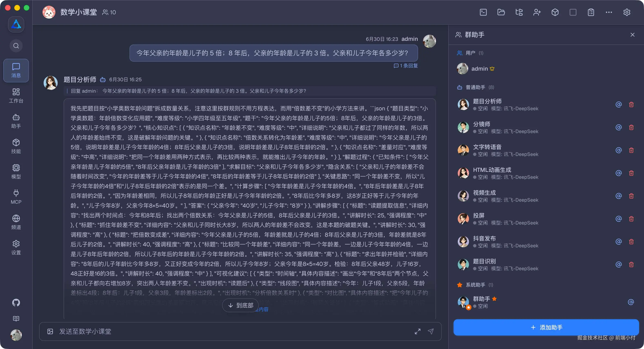Viewport: 644px width, 349px height.
Task: Click admin's avatar on the sent message
Action: coord(429,41)
